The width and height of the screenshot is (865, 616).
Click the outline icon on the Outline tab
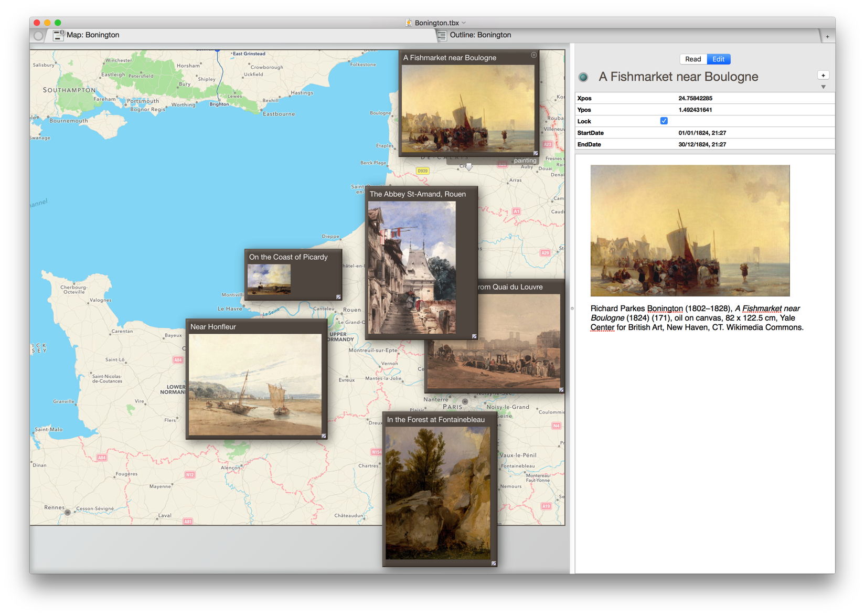pos(442,35)
